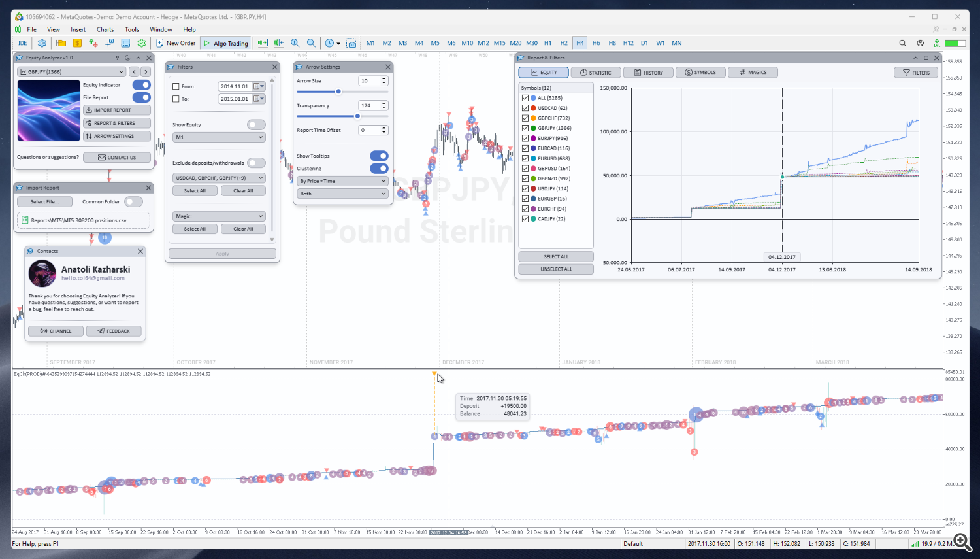
Task: Open the clock period dropdown arrow
Action: (338, 44)
